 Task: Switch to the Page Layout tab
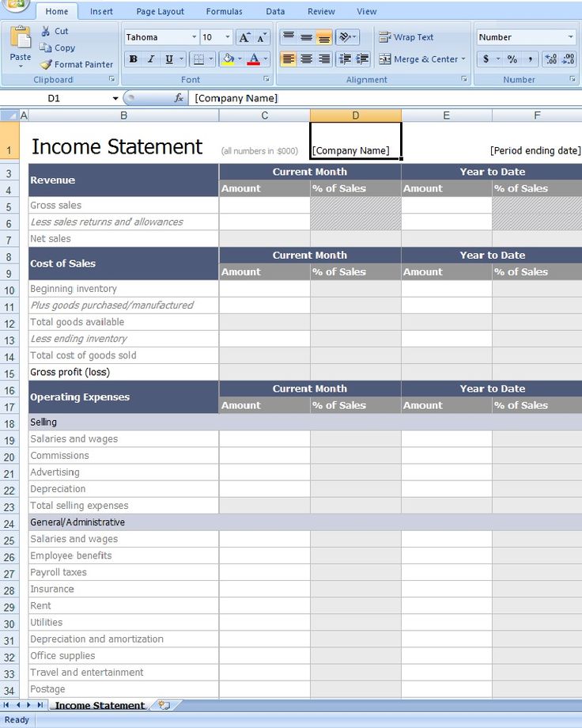160,11
